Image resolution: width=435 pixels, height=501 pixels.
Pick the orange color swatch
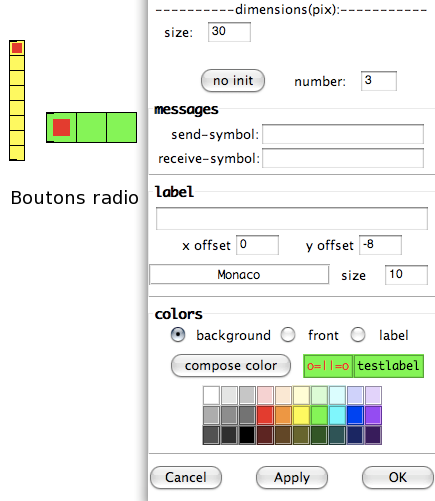[283, 415]
